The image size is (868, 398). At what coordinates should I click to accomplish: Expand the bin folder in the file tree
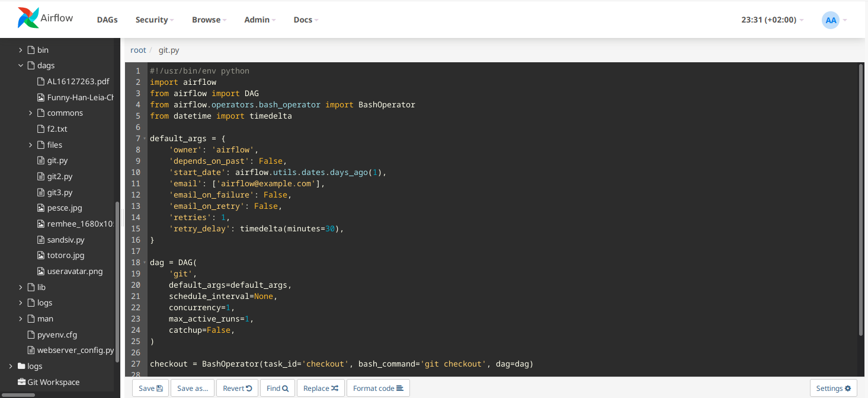click(x=20, y=50)
